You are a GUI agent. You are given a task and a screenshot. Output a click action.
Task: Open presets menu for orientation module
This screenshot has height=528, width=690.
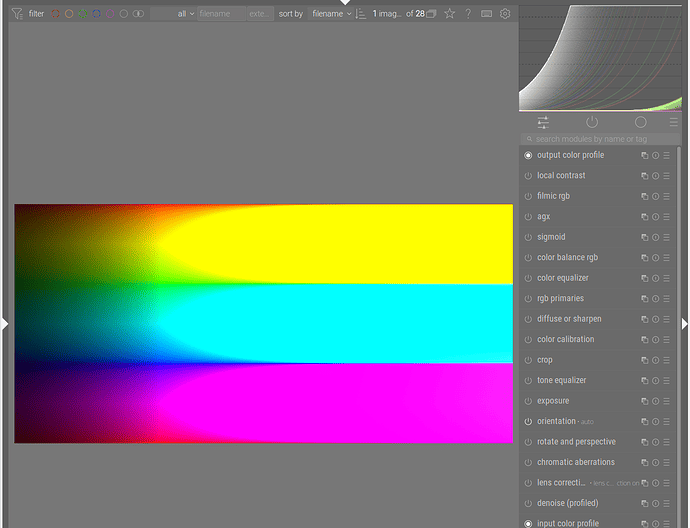(x=667, y=422)
